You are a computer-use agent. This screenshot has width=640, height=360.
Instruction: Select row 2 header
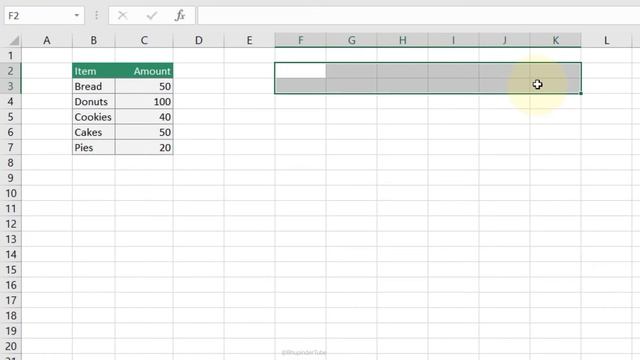point(11,71)
